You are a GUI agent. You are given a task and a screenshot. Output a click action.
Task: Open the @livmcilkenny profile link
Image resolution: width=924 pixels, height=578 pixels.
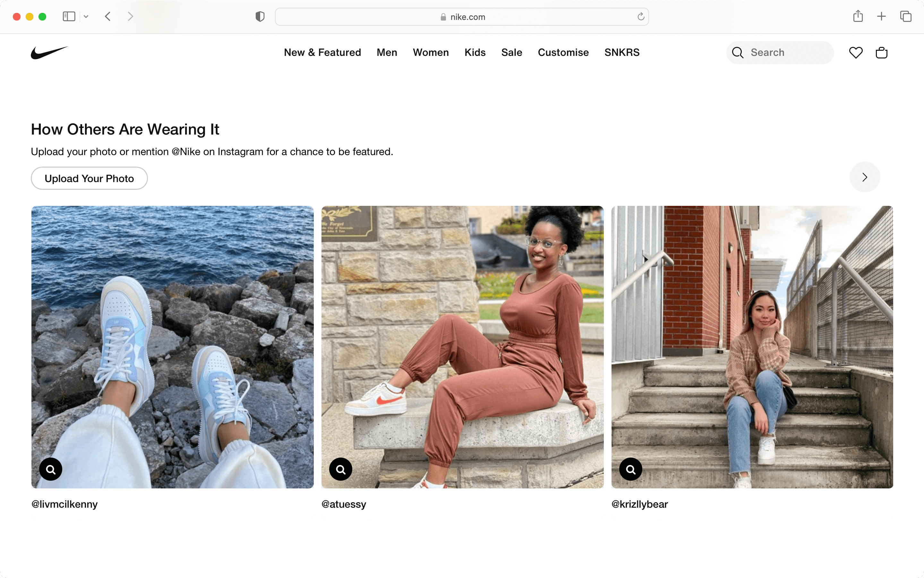click(x=64, y=504)
